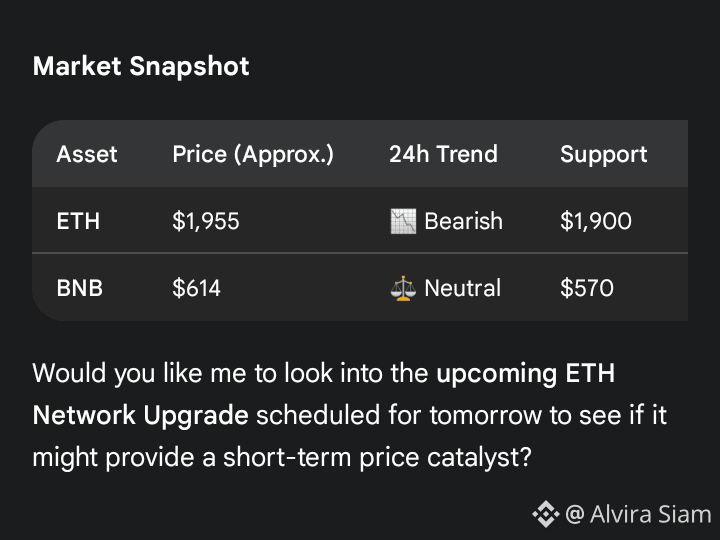Click the Binance logo watermark icon
Viewport: 720px width, 540px height.
(546, 514)
